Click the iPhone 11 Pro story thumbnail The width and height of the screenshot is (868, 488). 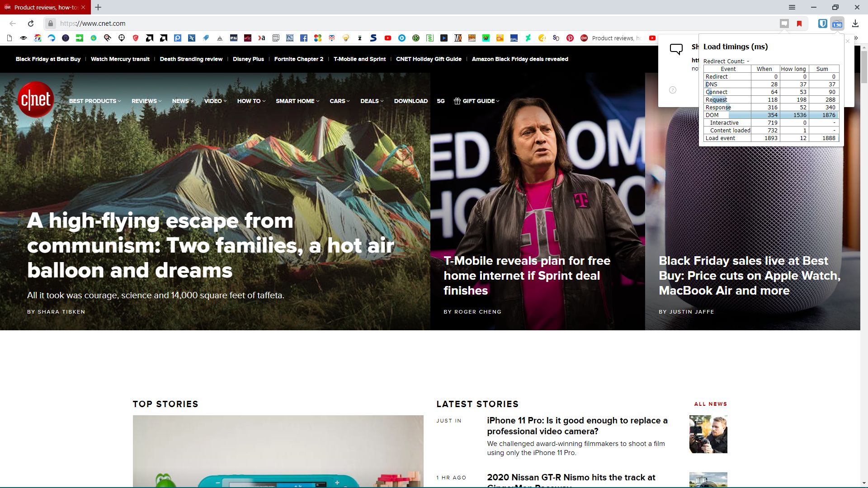(708, 434)
